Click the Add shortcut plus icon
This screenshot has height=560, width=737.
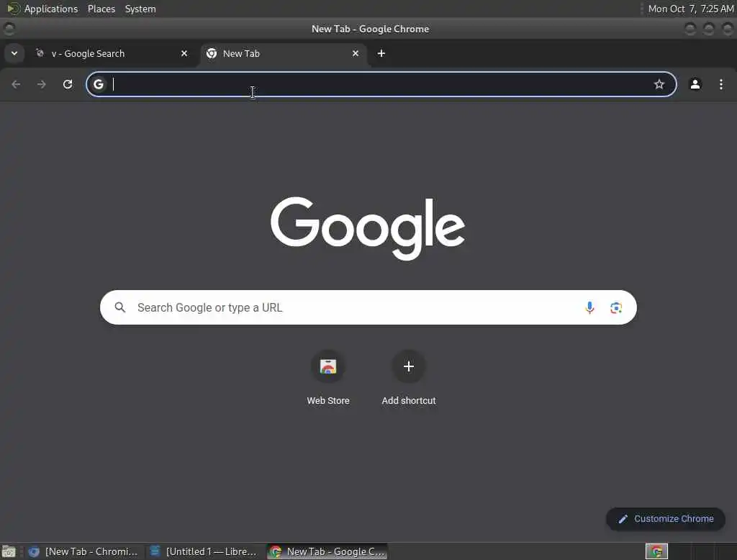(409, 366)
